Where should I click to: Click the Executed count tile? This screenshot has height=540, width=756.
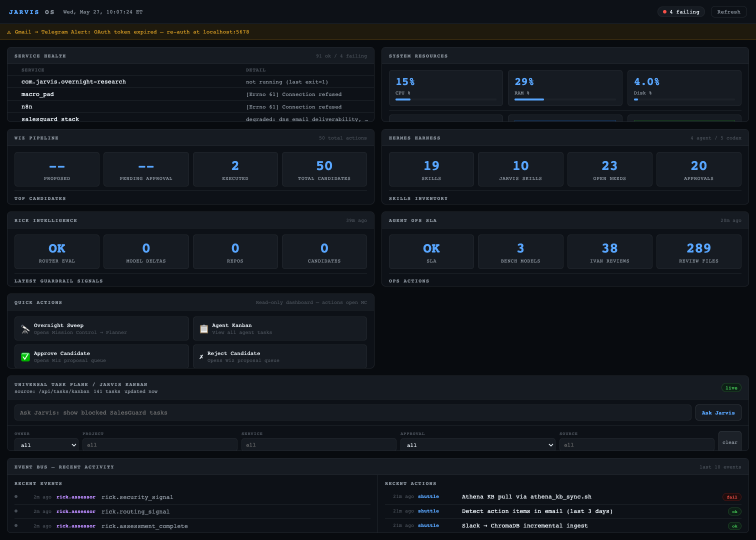[x=235, y=169]
